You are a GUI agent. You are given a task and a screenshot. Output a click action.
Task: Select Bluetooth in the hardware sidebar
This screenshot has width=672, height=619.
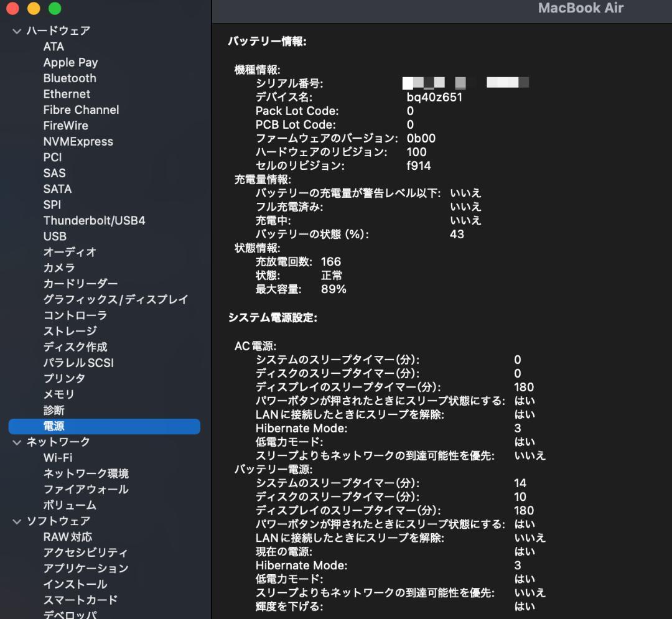tap(69, 78)
